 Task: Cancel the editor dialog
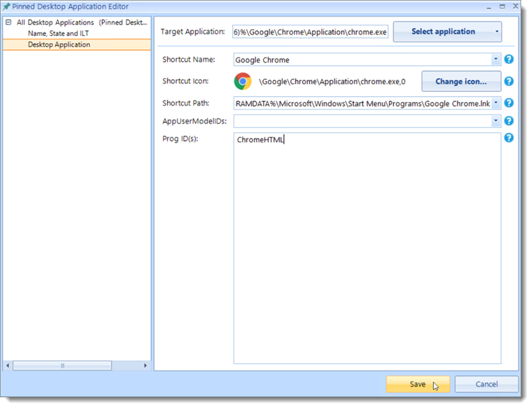coord(487,384)
